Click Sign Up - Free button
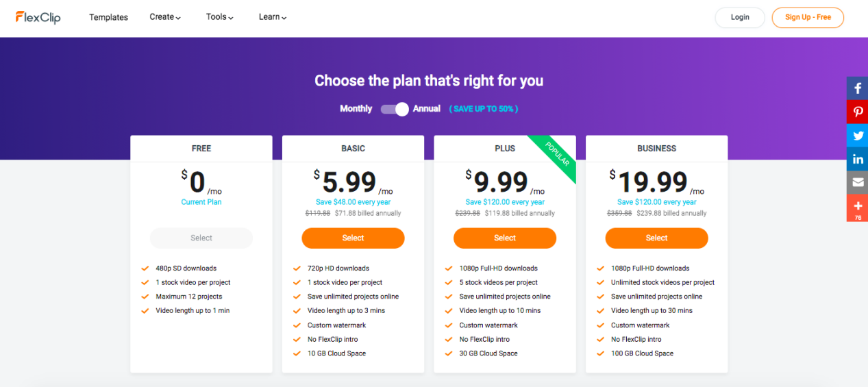This screenshot has height=387, width=868. pos(808,17)
